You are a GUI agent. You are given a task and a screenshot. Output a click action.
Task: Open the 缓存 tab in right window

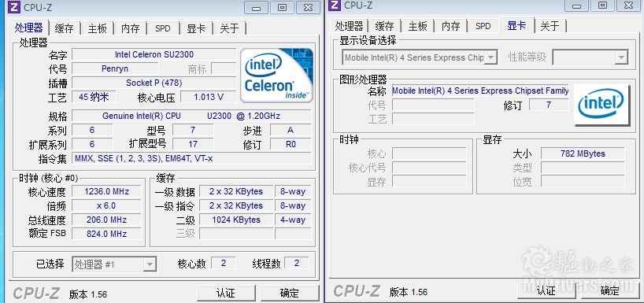click(384, 26)
